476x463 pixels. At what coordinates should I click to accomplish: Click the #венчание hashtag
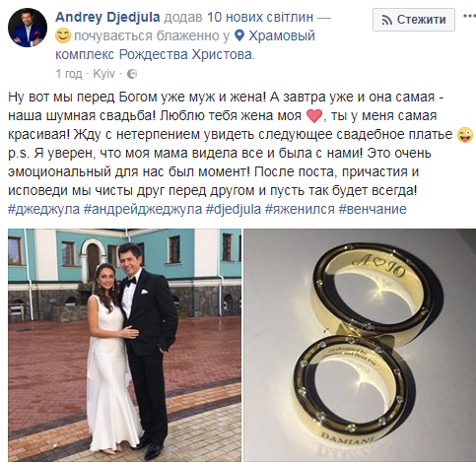pyautogui.click(x=373, y=209)
